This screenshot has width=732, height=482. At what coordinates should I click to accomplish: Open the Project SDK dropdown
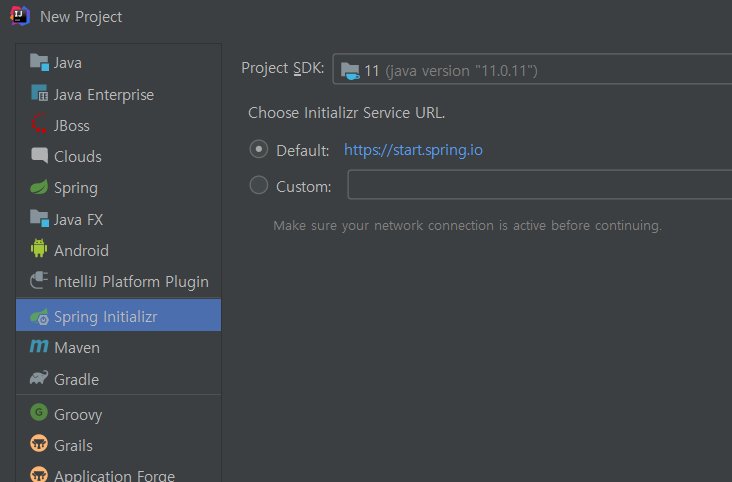(532, 69)
